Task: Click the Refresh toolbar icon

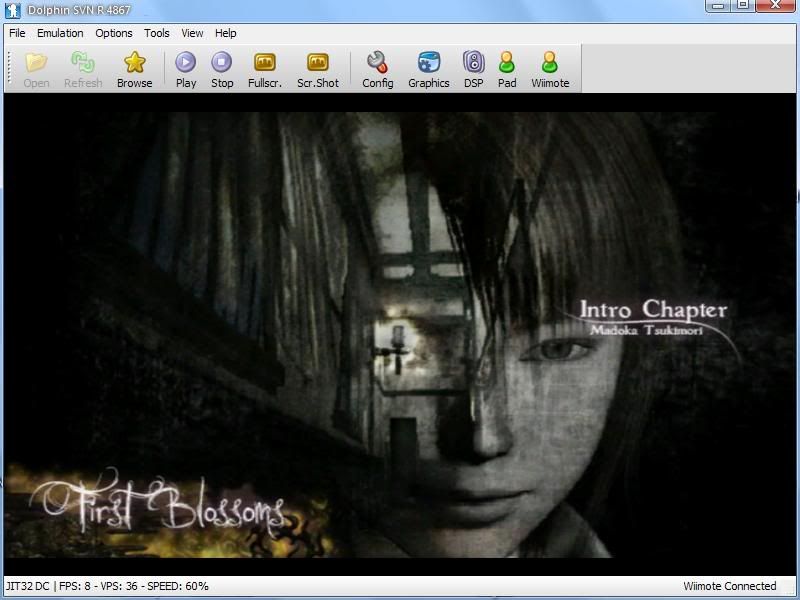Action: click(x=83, y=62)
